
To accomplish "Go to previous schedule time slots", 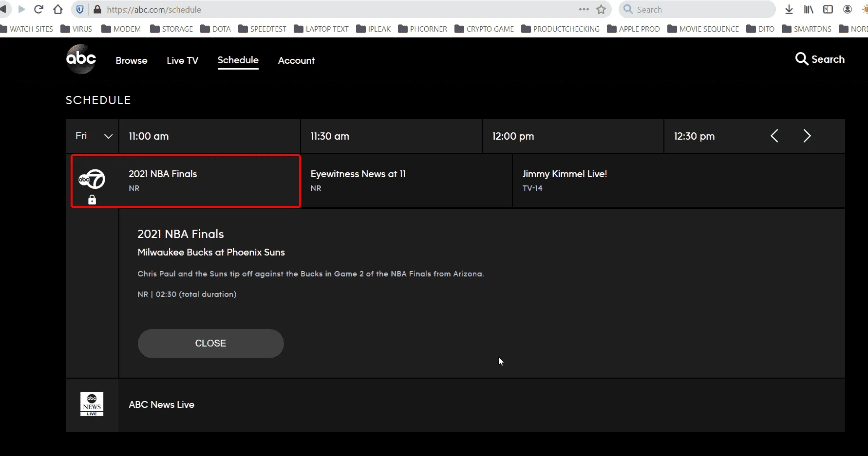I will coord(774,136).
